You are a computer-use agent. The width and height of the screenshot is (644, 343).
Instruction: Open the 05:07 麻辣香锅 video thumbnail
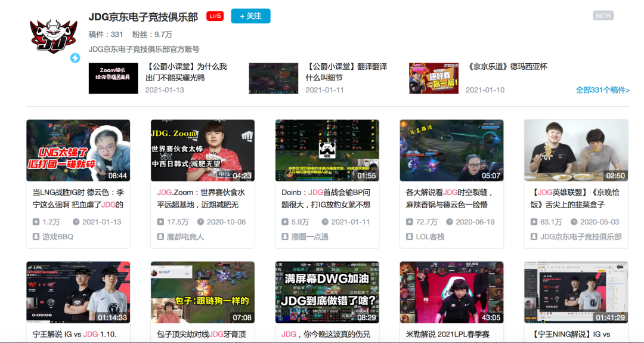pos(451,150)
